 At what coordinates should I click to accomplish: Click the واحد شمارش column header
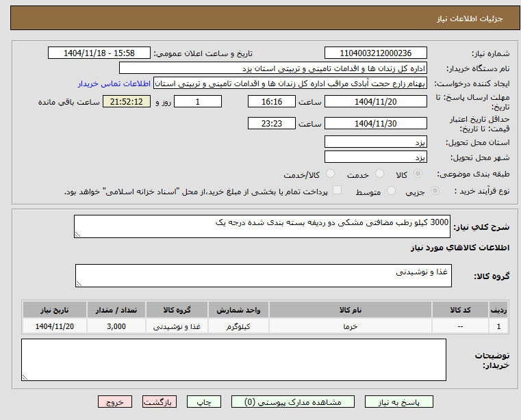point(238,310)
